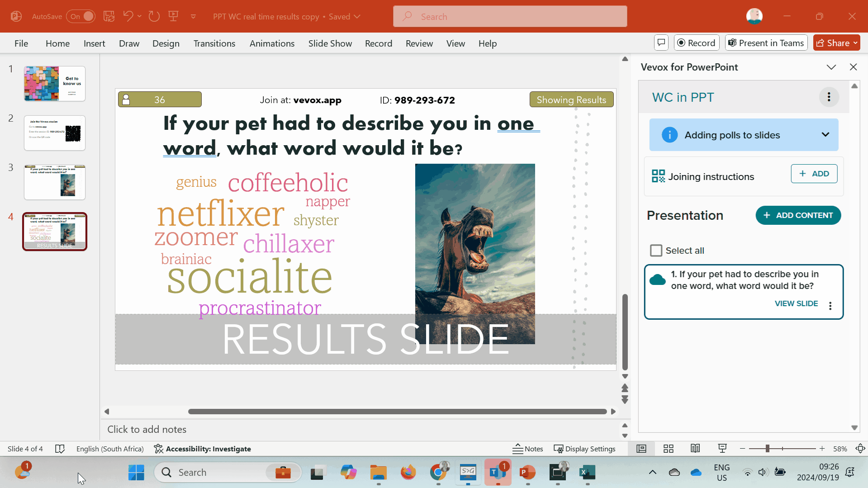
Task: Select slide 3 thumbnail
Action: coord(55,182)
